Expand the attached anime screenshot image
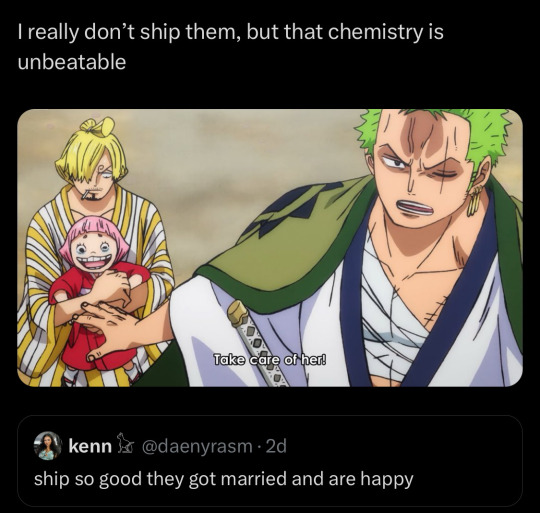This screenshot has width=540, height=513. [x=270, y=248]
